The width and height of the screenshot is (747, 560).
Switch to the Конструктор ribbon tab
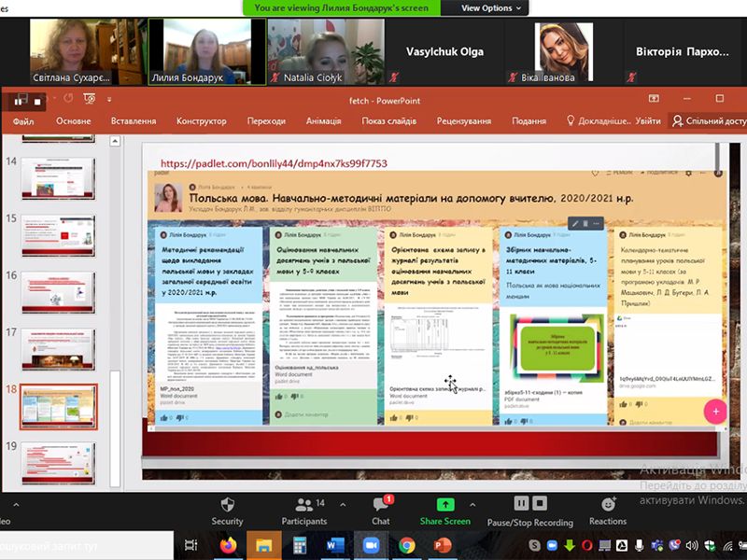[201, 121]
